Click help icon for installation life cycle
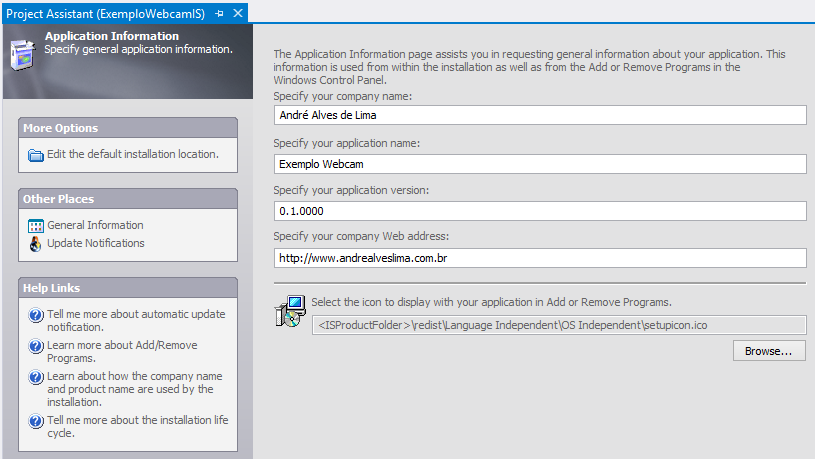The width and height of the screenshot is (815, 459). click(36, 421)
